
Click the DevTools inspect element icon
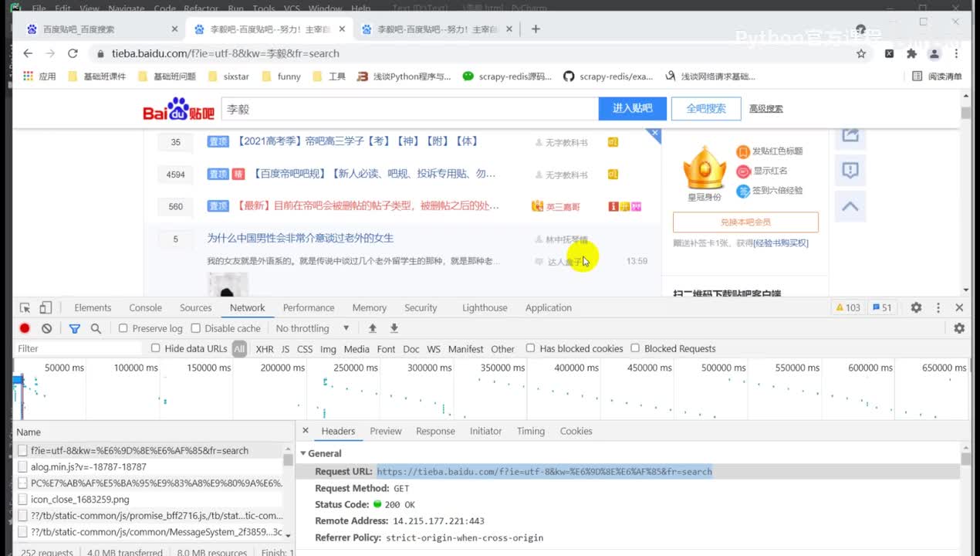[25, 307]
